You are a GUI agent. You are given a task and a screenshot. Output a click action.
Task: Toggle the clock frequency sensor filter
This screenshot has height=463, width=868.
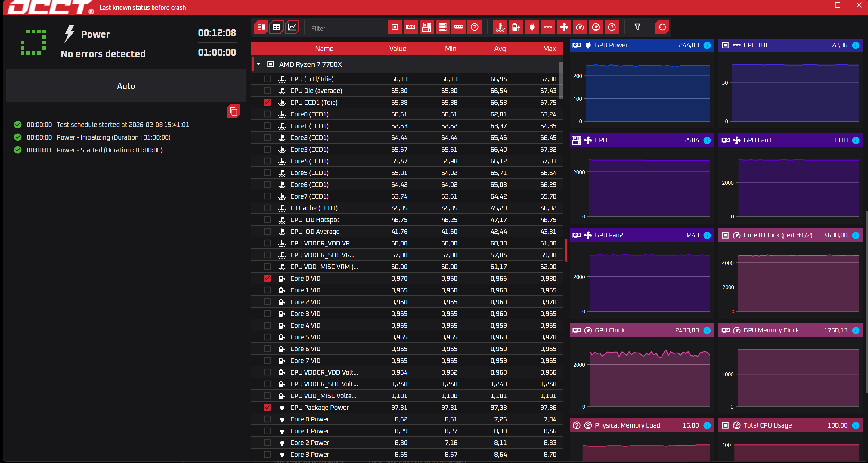point(580,27)
